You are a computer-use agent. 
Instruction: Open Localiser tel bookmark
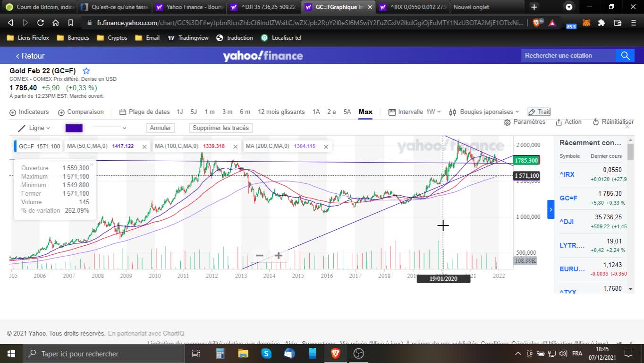281,38
